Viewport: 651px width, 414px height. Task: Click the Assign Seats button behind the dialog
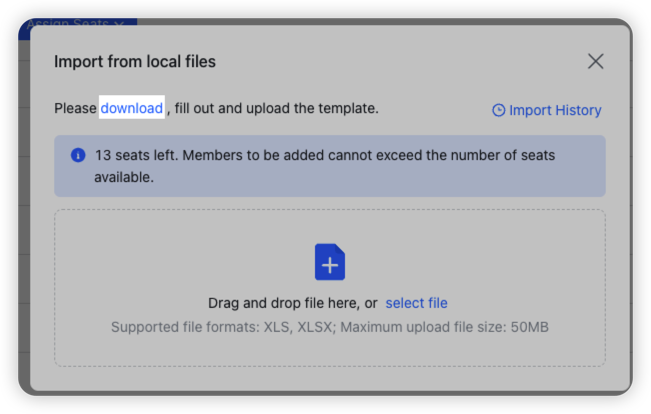click(x=68, y=22)
